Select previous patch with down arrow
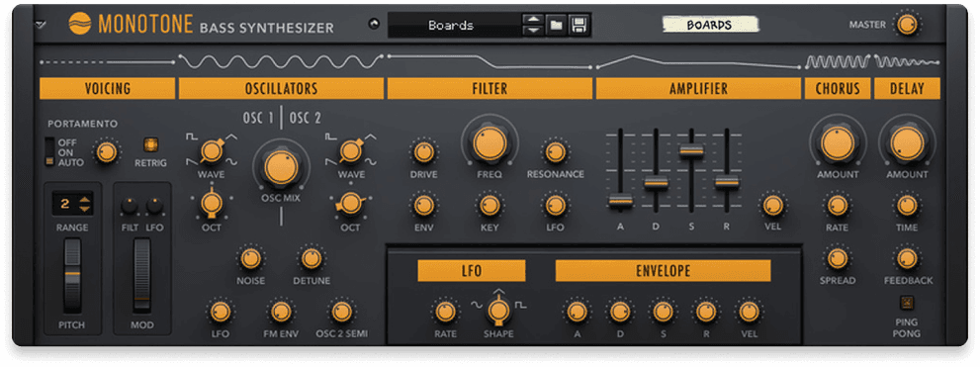The image size is (980, 367). coord(532,30)
